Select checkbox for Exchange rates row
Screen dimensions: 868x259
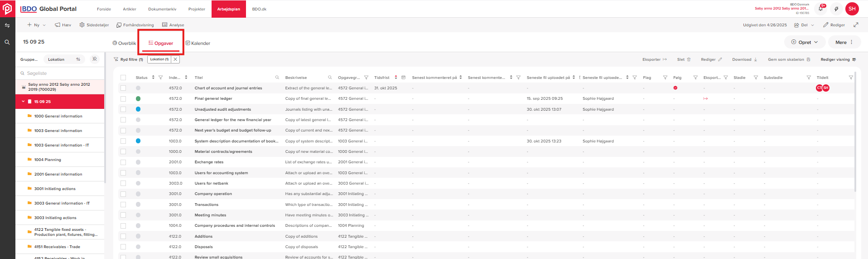123,162
